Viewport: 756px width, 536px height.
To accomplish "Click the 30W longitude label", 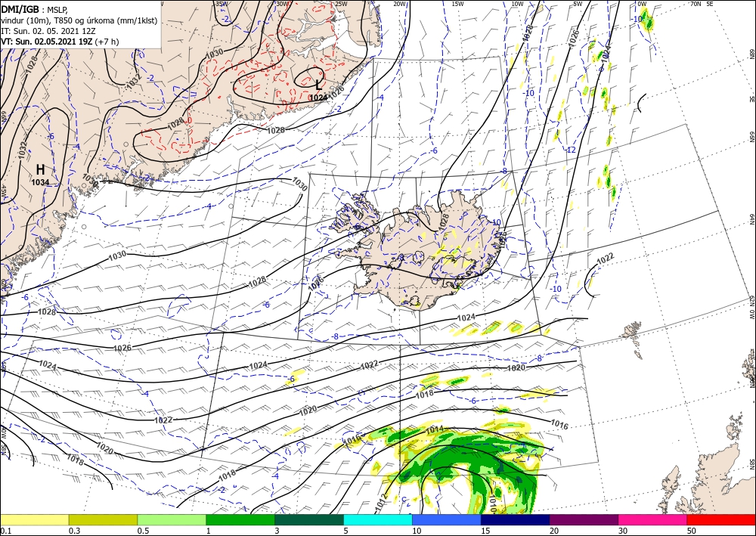I will coord(282,4).
